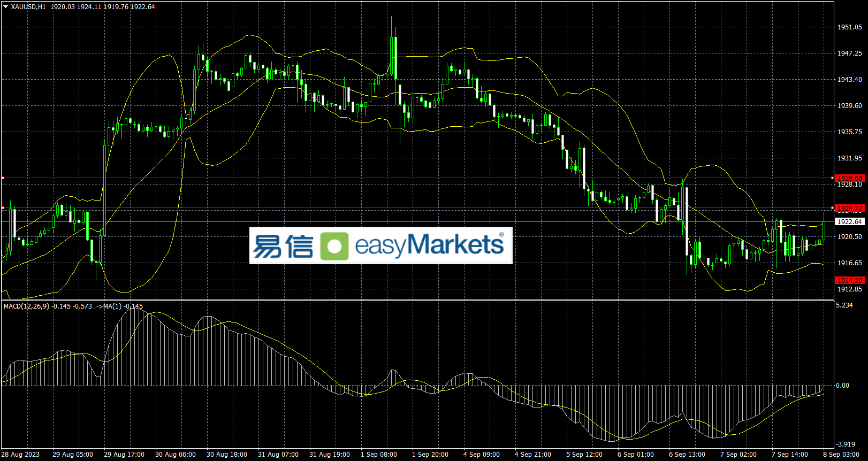Click the 6 Sep 01:00 time label
This screenshot has height=461, width=868.
(636, 455)
